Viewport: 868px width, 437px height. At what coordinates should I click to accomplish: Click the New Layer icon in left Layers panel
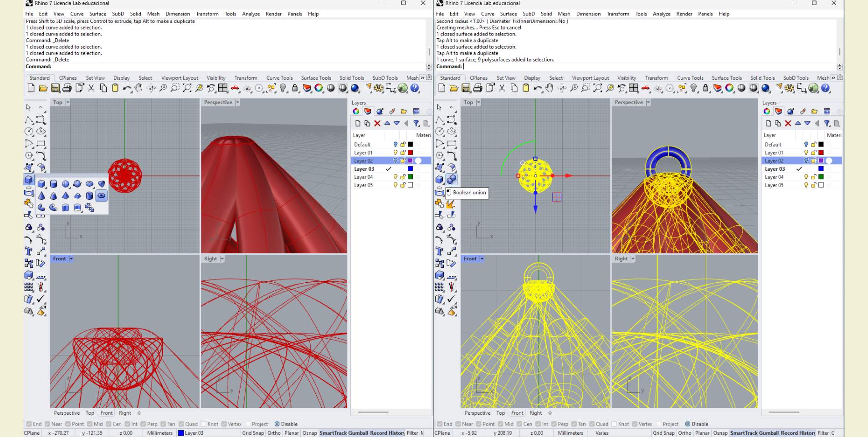click(358, 123)
